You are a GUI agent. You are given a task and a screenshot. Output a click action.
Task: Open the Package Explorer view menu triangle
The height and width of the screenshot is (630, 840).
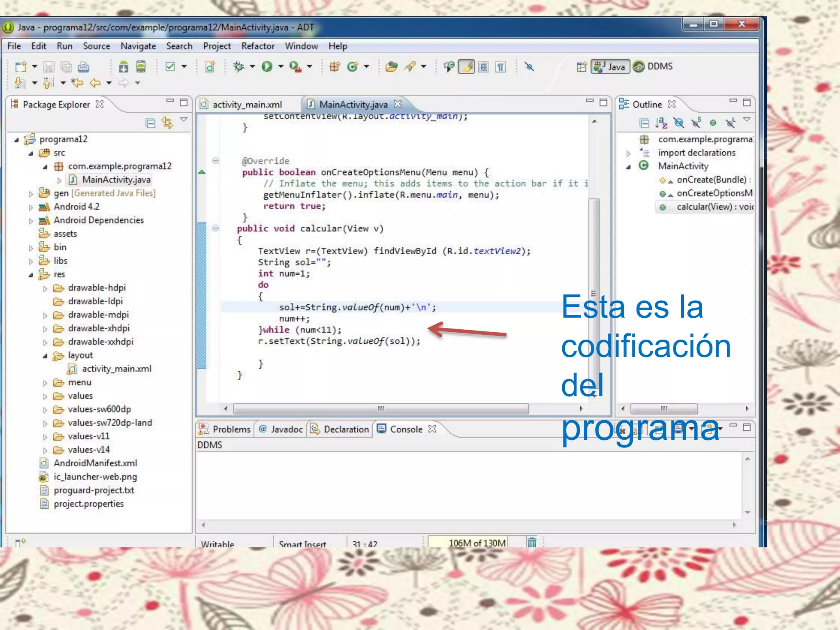(x=184, y=120)
